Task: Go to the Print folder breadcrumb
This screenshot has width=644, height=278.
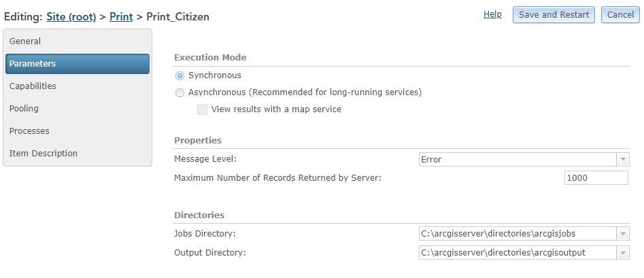Action: 121,17
